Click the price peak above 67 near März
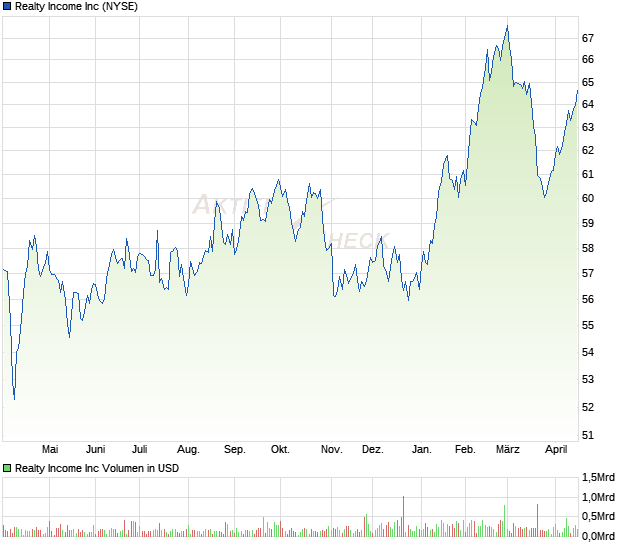620x546 pixels. (507, 26)
